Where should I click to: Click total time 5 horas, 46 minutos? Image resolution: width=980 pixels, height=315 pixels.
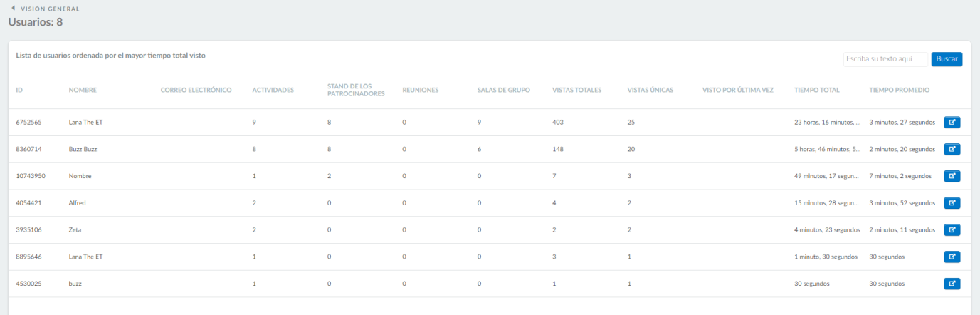tap(828, 149)
